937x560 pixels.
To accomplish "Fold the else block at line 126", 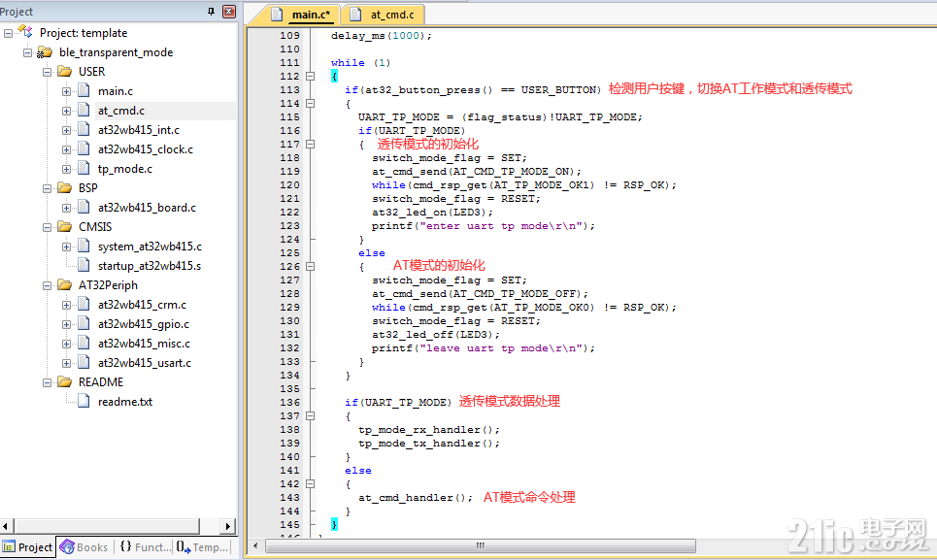I will point(310,266).
